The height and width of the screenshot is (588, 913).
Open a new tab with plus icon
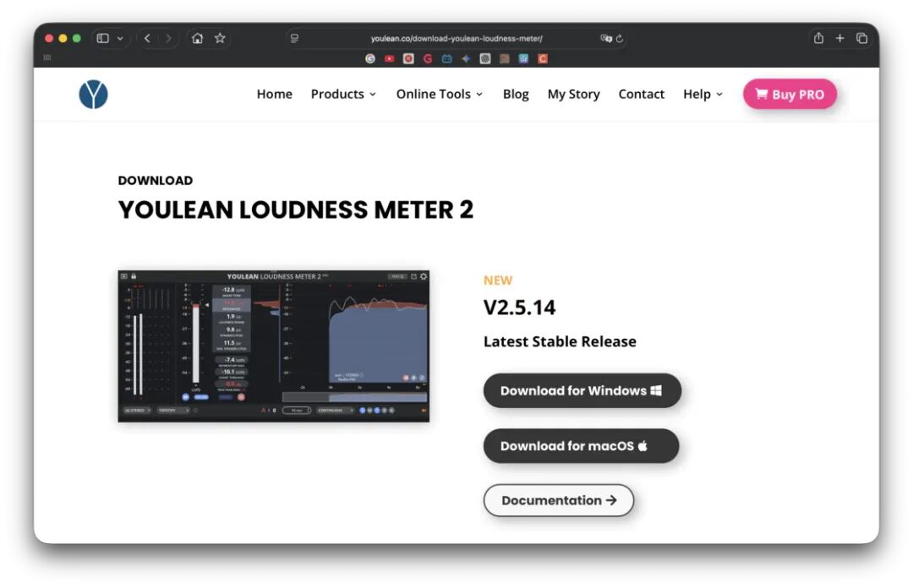pyautogui.click(x=839, y=38)
